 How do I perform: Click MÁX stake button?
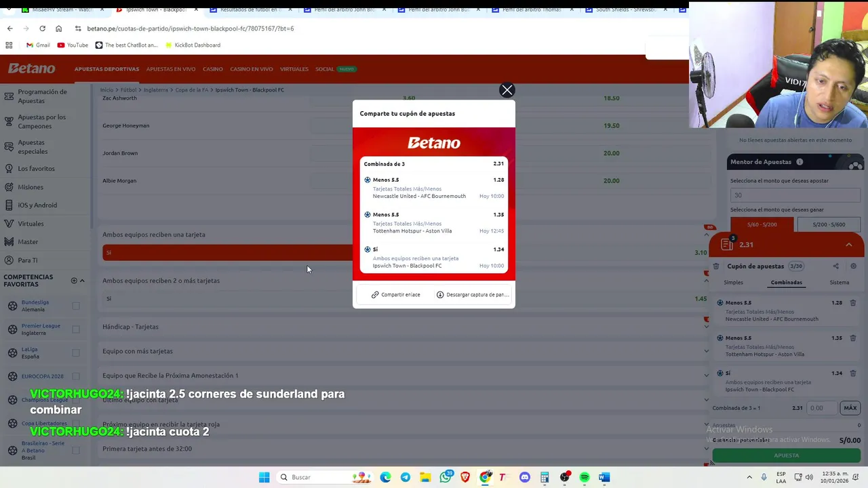click(x=850, y=408)
